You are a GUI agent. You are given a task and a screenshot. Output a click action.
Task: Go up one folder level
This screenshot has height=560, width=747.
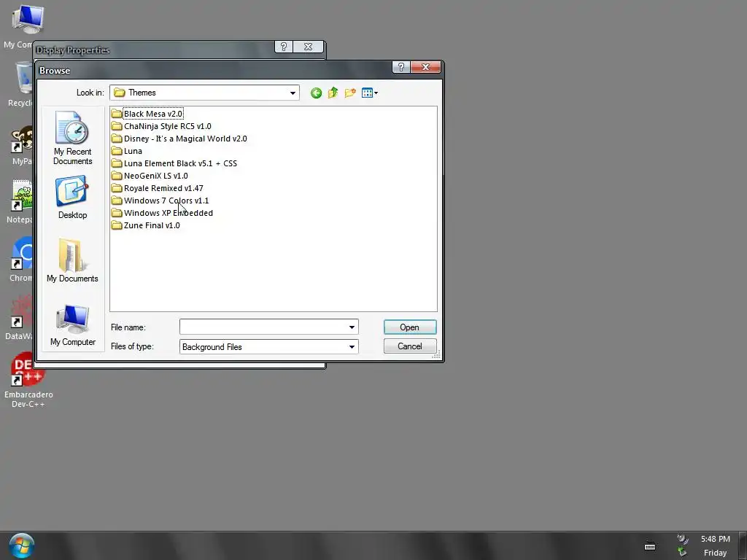(x=333, y=93)
